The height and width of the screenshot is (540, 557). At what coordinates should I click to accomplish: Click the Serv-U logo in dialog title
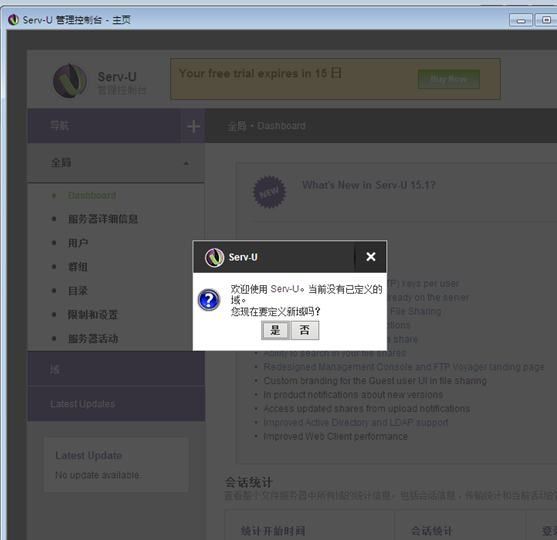[214, 257]
